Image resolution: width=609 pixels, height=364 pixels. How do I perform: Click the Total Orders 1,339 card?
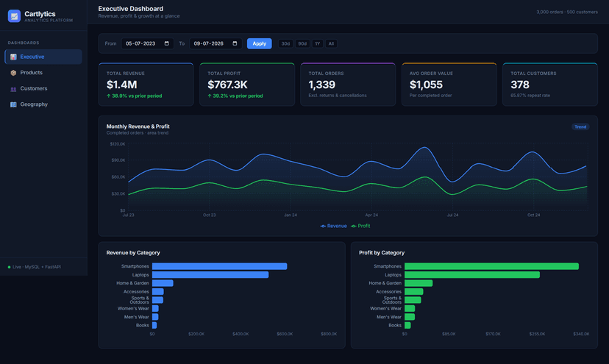348,85
